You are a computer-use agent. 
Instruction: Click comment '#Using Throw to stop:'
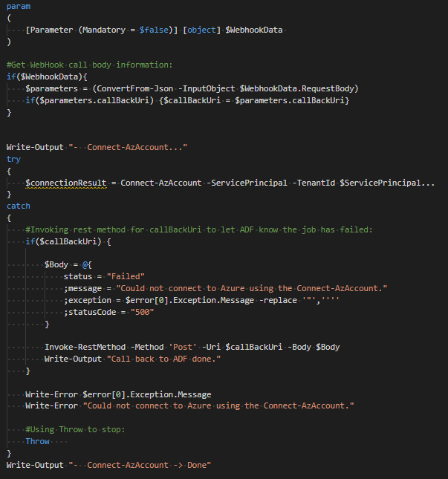75,429
